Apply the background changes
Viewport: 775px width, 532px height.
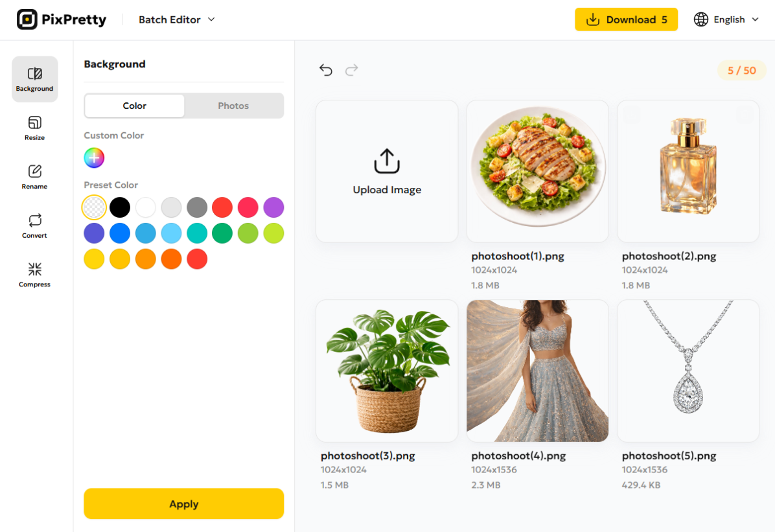pyautogui.click(x=184, y=504)
